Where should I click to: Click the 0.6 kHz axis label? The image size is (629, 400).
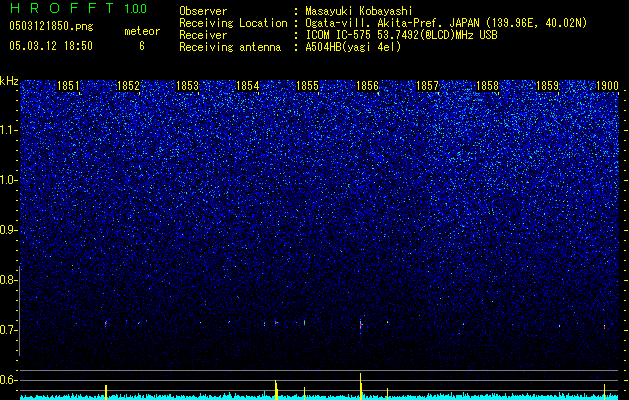pos(8,380)
